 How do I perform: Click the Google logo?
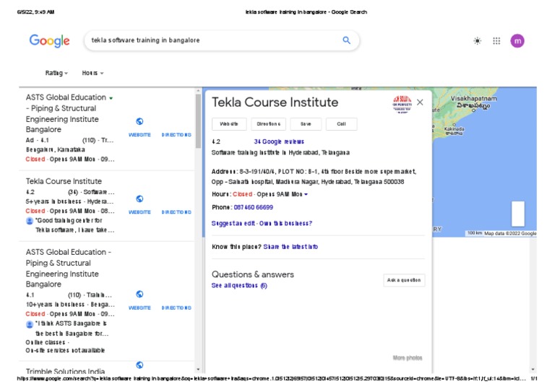(50, 40)
